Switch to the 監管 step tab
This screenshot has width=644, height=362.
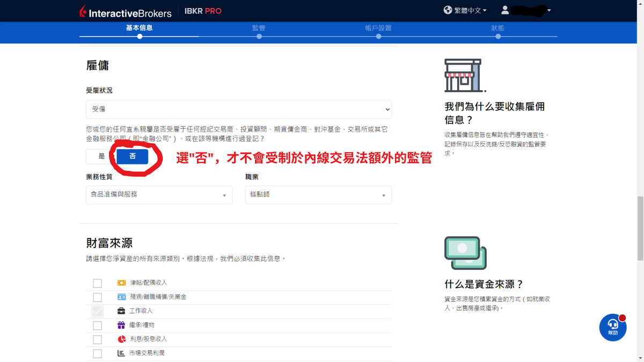click(x=259, y=28)
